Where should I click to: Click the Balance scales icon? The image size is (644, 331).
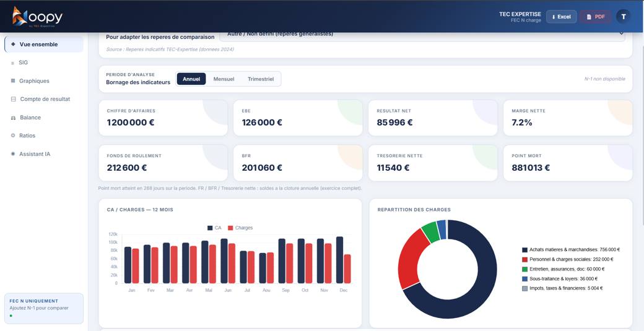[x=13, y=118]
